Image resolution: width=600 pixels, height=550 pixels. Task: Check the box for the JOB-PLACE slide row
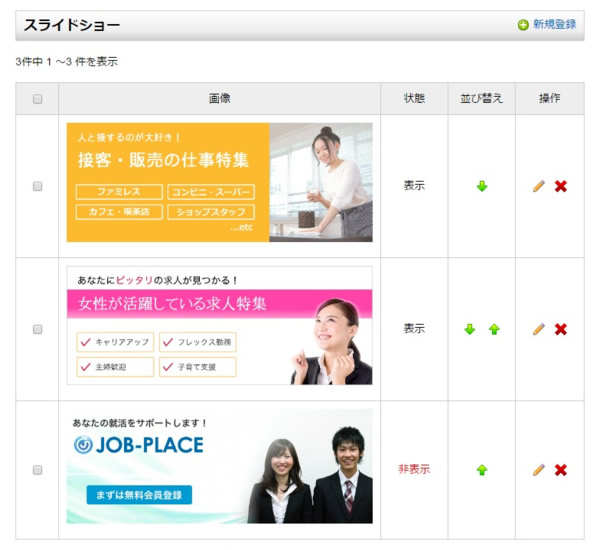click(38, 470)
